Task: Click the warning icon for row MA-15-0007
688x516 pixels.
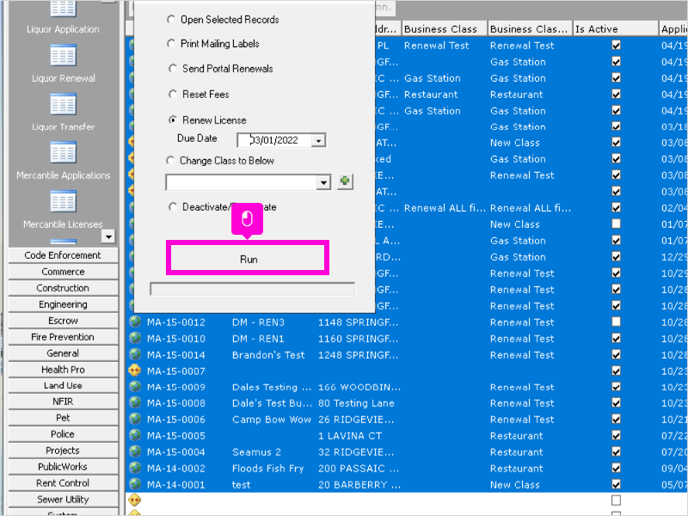Action: pos(135,371)
